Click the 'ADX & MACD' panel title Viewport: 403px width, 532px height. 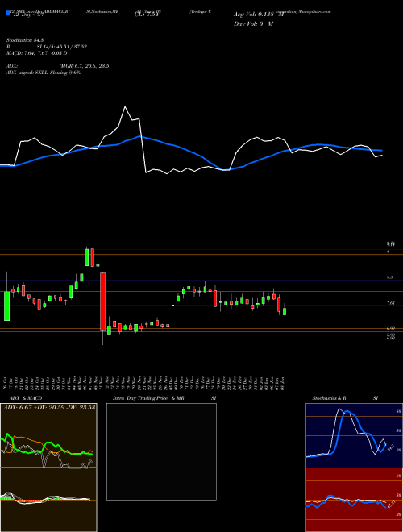pos(26,398)
